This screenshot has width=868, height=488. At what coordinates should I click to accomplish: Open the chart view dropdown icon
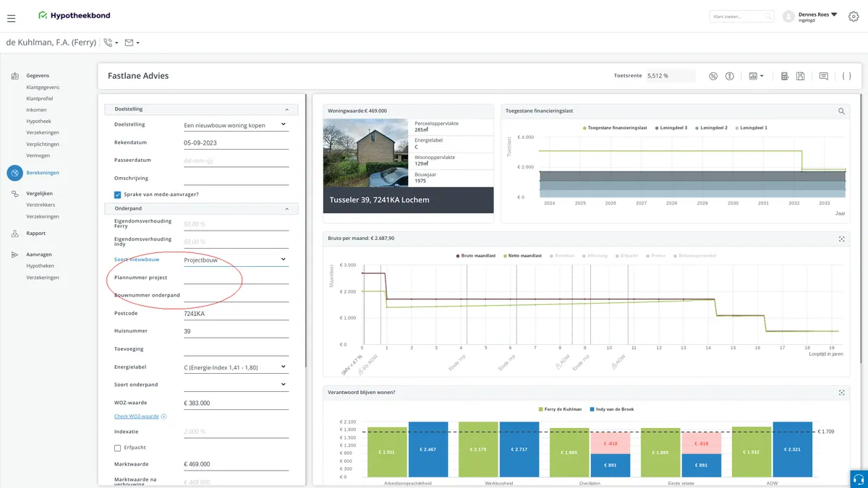click(x=756, y=76)
